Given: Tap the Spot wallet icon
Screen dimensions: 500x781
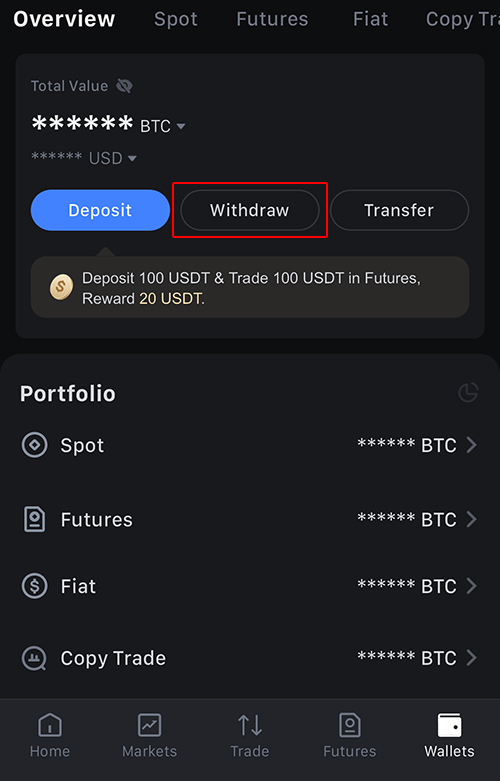Looking at the screenshot, I should (34, 445).
